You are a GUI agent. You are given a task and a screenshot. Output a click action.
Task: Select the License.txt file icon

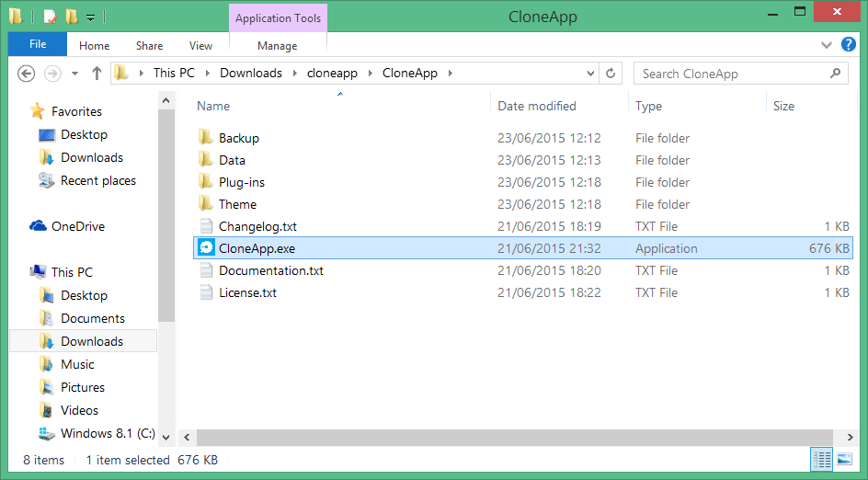pyautogui.click(x=206, y=291)
